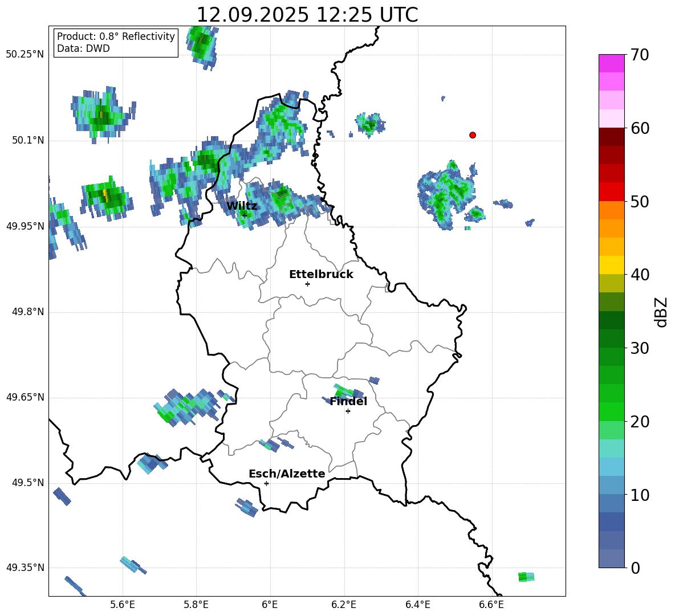The width and height of the screenshot is (675, 616).
Task: Click the 6°E longitude label
Action: tap(270, 605)
